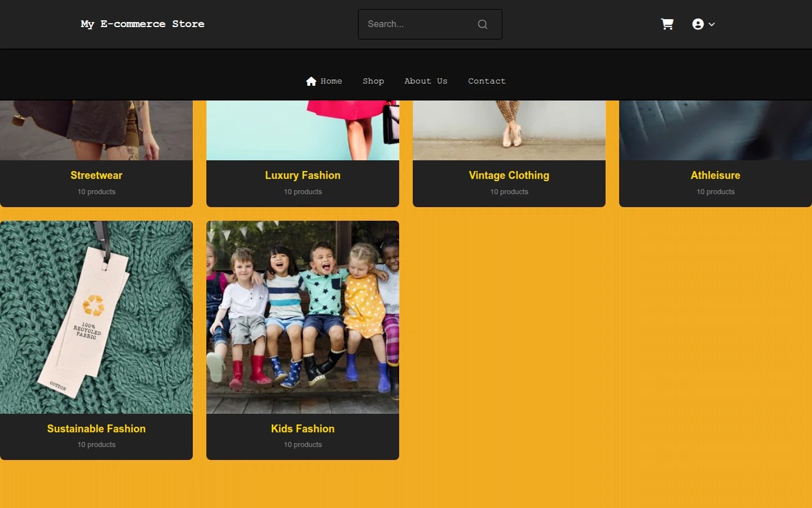Open the shopping cart icon

(x=667, y=24)
